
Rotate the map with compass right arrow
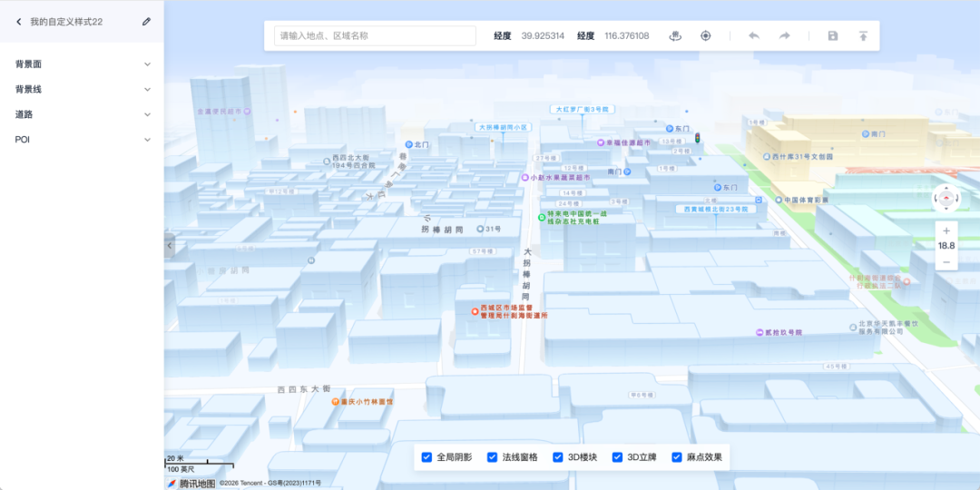tap(957, 199)
